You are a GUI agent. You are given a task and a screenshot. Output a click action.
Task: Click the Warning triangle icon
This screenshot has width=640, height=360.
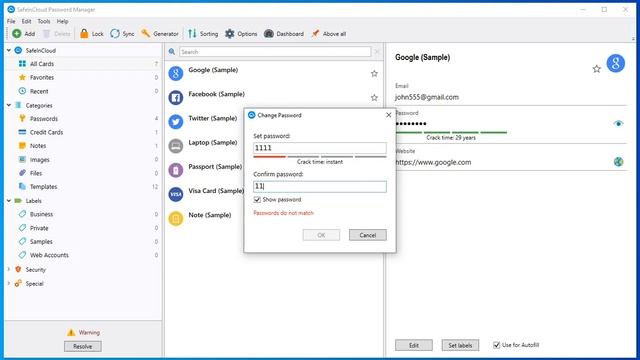71,332
